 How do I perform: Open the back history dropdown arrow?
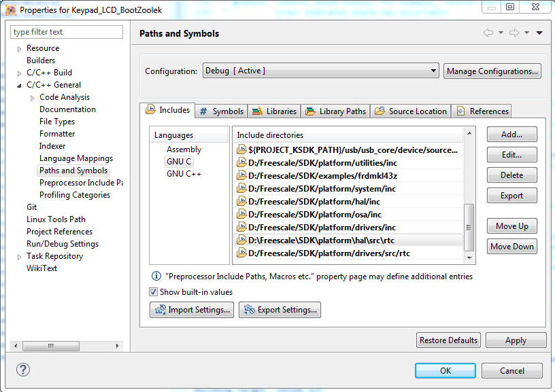pyautogui.click(x=501, y=33)
